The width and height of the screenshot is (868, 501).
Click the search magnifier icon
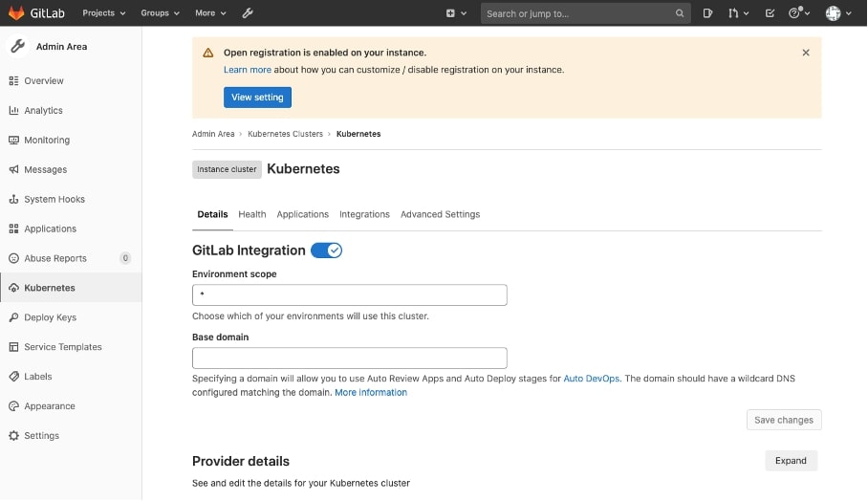(680, 13)
